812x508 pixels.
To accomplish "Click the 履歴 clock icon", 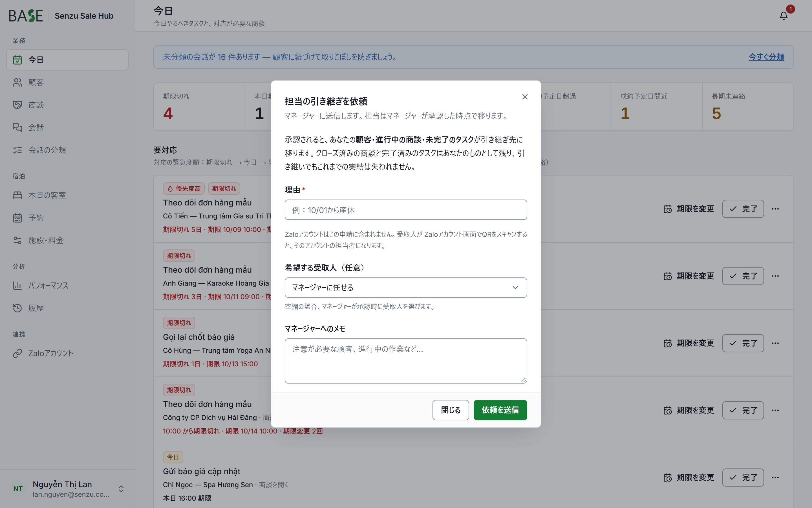I will (x=17, y=308).
